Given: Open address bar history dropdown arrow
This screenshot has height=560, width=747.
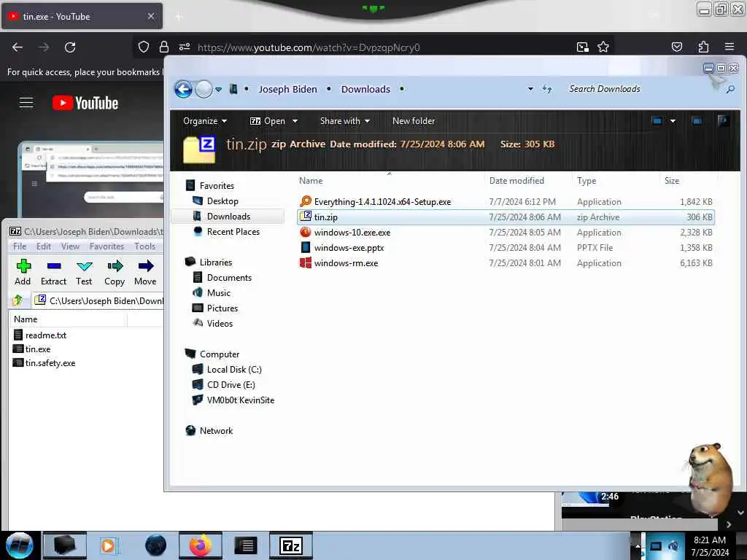Looking at the screenshot, I should click(x=530, y=89).
